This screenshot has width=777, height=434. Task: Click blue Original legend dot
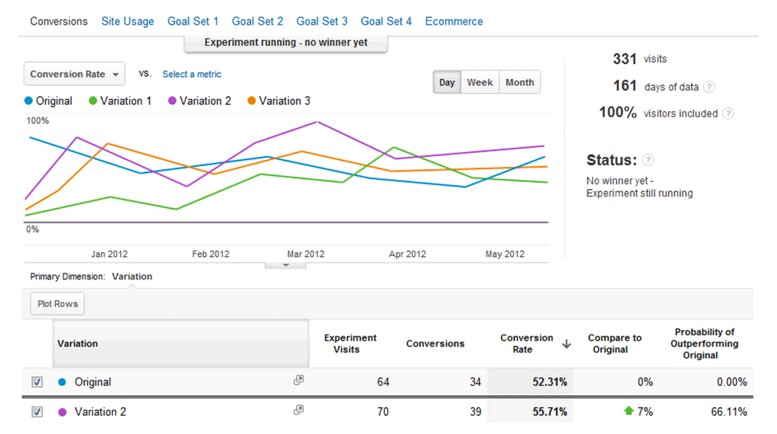(x=29, y=101)
